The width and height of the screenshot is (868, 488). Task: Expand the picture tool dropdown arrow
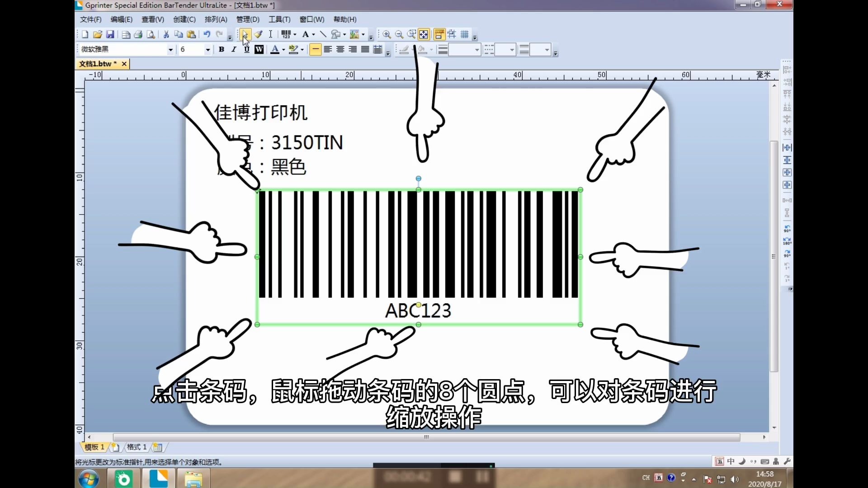click(363, 34)
